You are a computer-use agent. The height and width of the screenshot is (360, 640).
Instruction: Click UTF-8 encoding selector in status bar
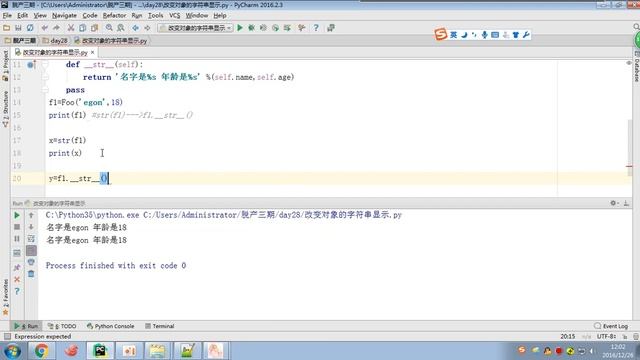(606, 337)
